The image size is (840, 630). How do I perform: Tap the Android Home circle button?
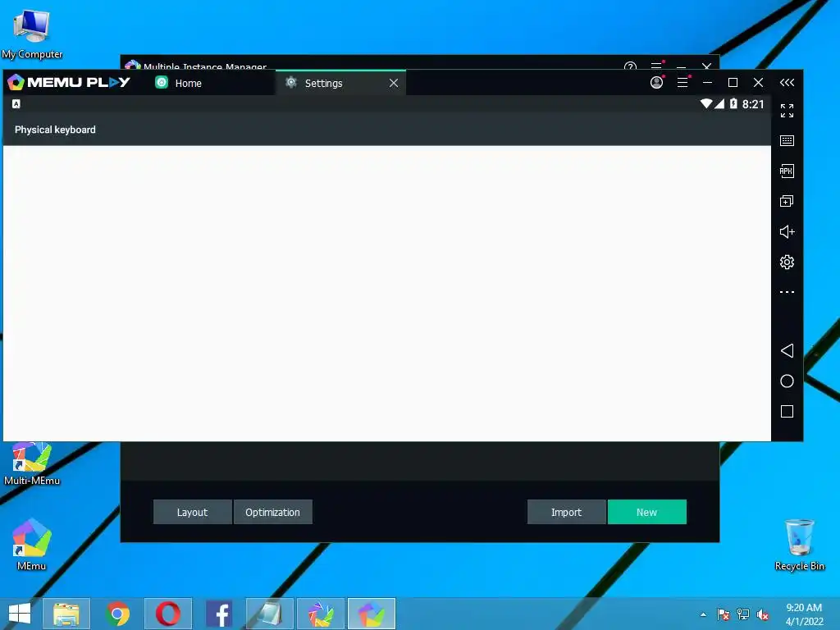787,381
